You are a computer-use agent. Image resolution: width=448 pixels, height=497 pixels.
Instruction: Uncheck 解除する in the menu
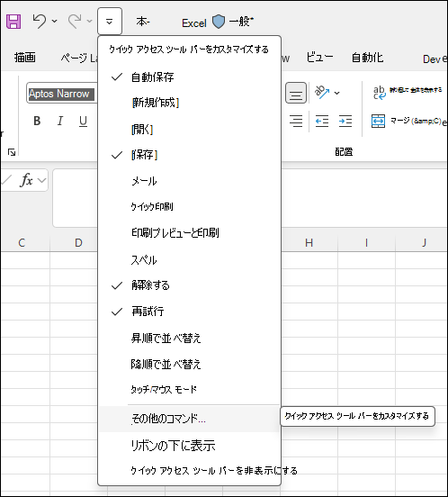tap(189, 285)
